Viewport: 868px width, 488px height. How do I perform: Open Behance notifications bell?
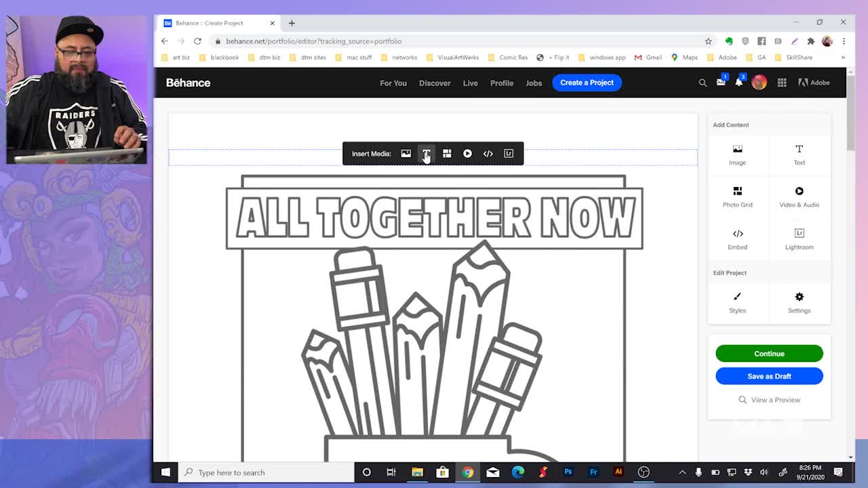click(739, 83)
